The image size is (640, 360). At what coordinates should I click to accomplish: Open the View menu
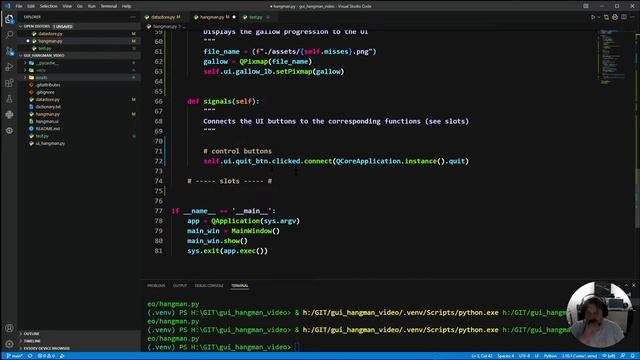[67, 6]
